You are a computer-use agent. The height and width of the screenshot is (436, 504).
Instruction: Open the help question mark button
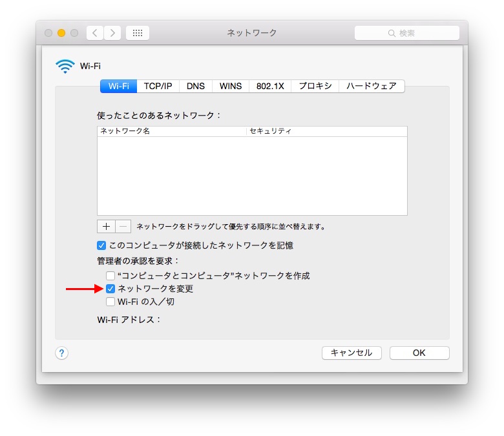click(61, 353)
